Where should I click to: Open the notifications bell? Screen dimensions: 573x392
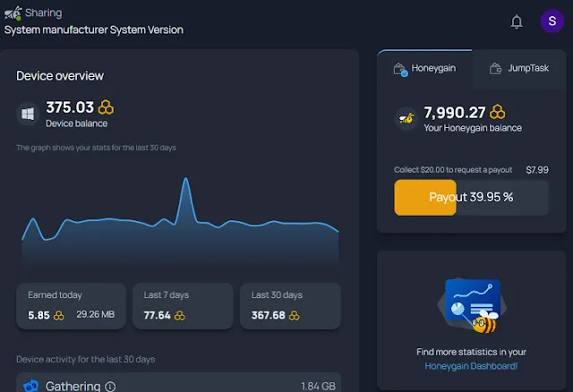tap(517, 21)
